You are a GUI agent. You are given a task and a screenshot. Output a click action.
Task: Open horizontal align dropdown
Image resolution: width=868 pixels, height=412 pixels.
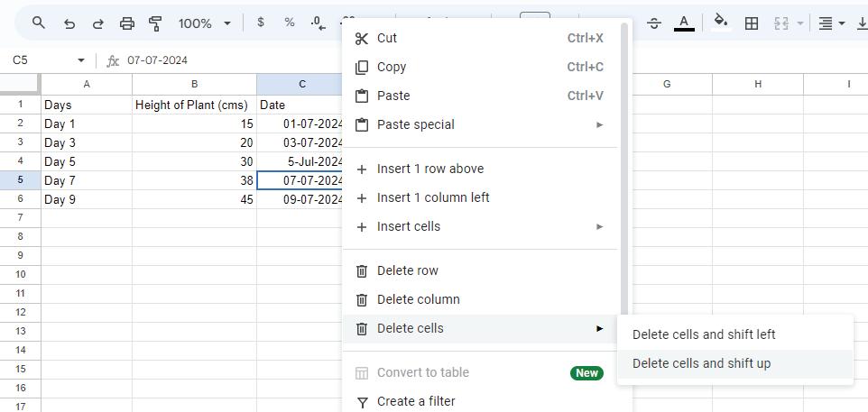click(831, 23)
